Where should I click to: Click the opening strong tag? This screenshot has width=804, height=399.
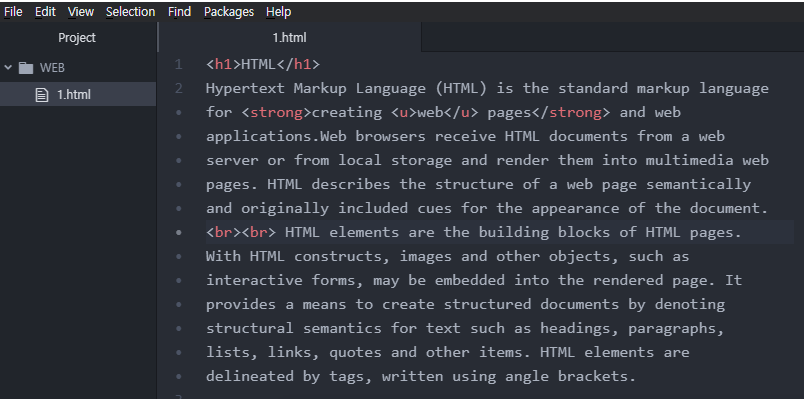(276, 112)
